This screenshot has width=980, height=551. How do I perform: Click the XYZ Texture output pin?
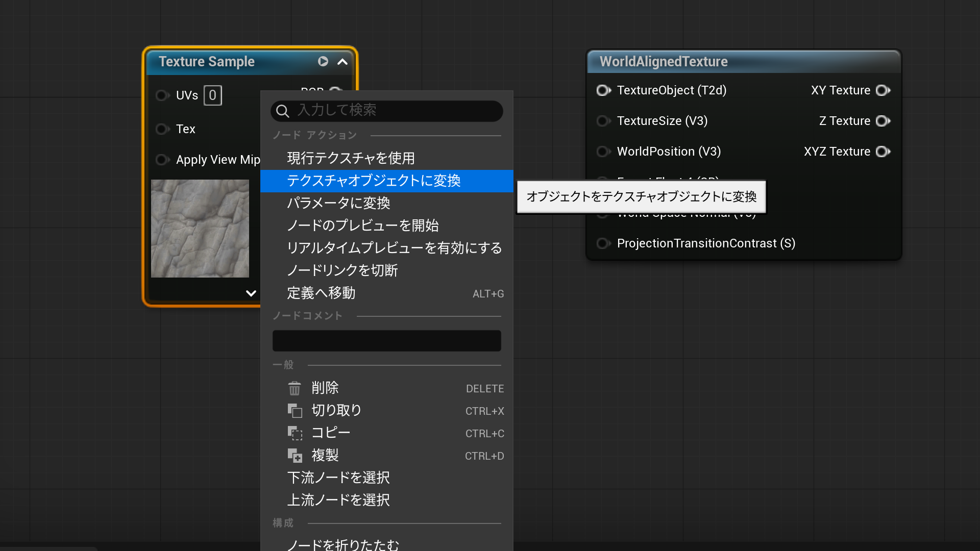pyautogui.click(x=884, y=152)
